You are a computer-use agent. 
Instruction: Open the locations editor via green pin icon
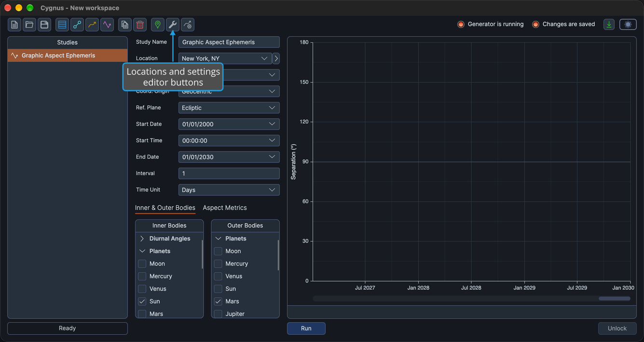(x=158, y=25)
